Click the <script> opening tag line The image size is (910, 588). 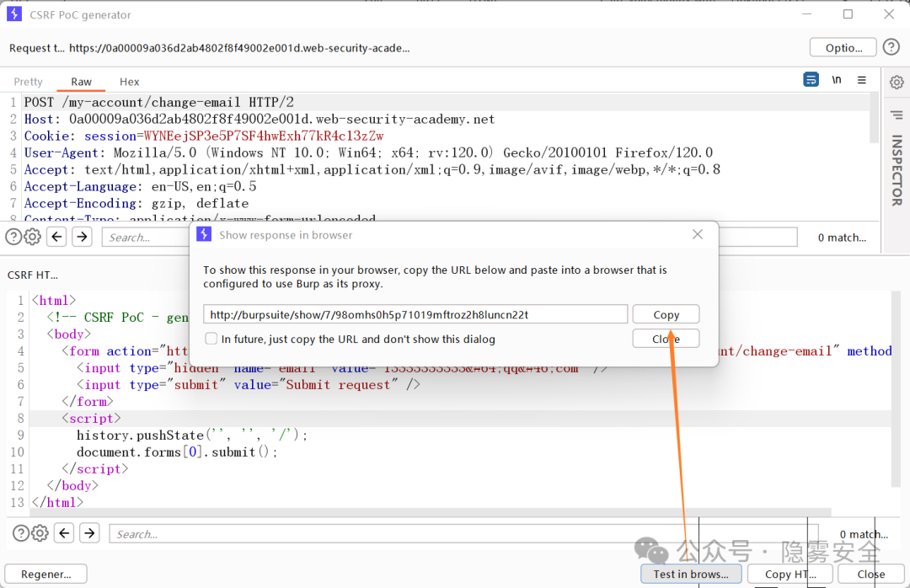point(91,418)
